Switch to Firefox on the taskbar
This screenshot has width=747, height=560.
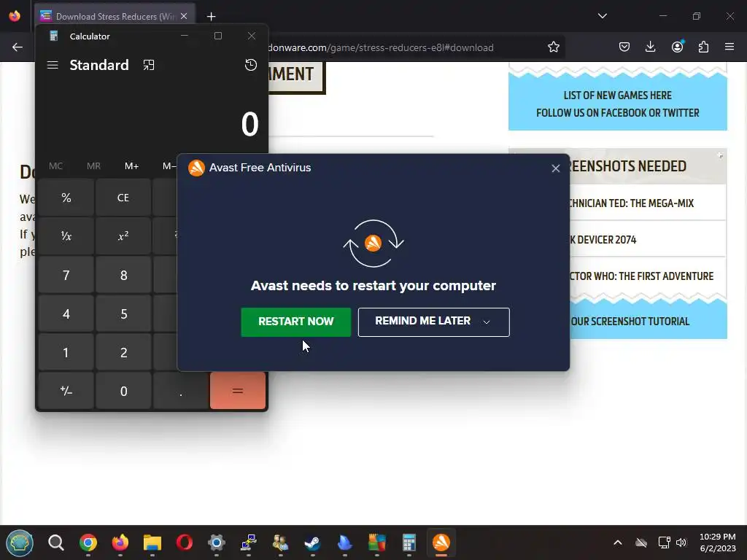(120, 542)
